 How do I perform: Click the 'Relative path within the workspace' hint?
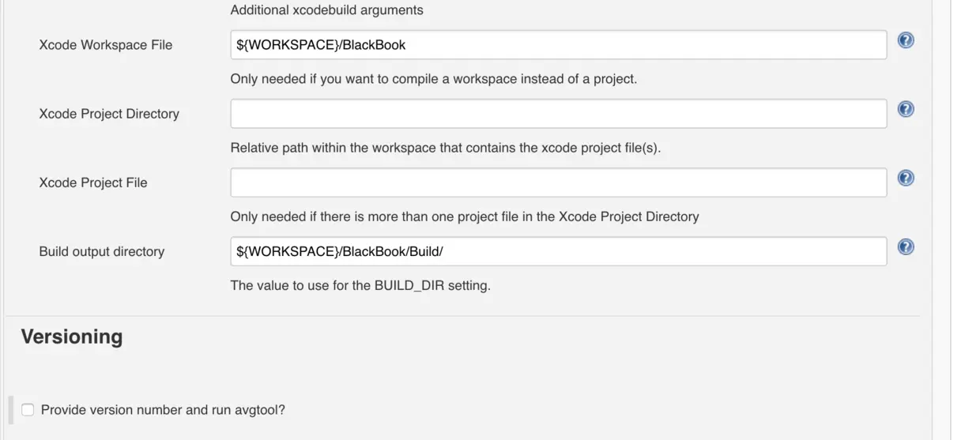pyautogui.click(x=445, y=148)
